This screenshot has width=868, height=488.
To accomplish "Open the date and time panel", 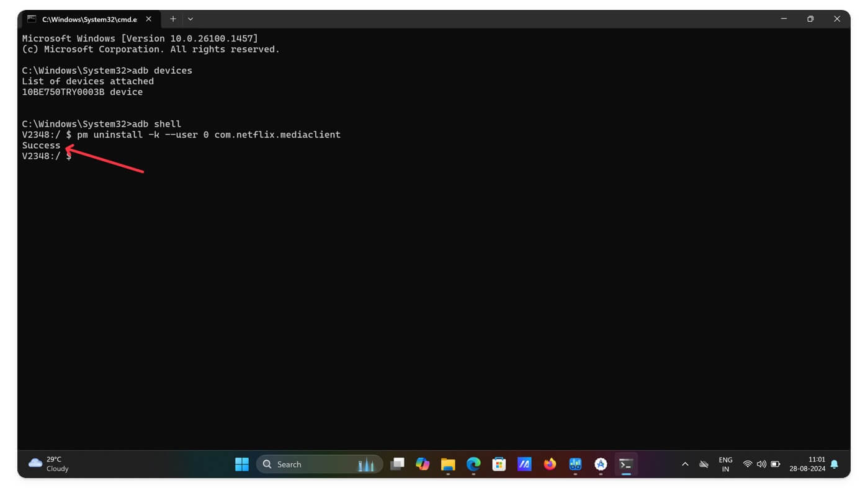I will (807, 464).
